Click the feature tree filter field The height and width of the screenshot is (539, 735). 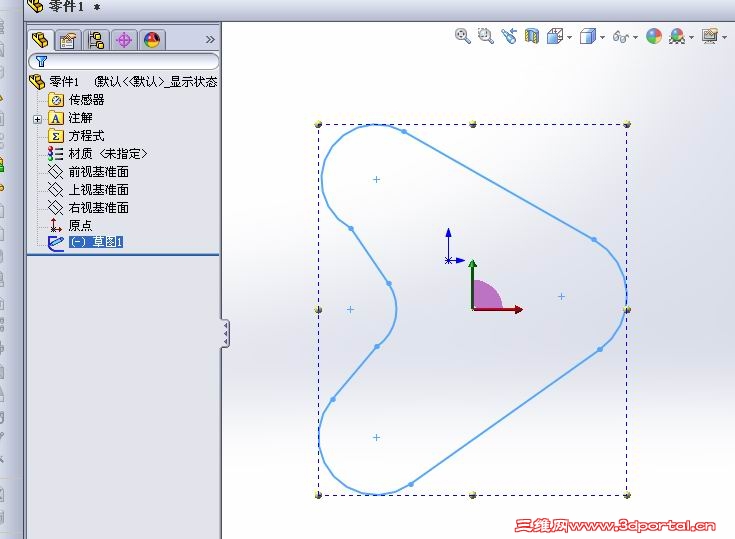click(x=124, y=61)
